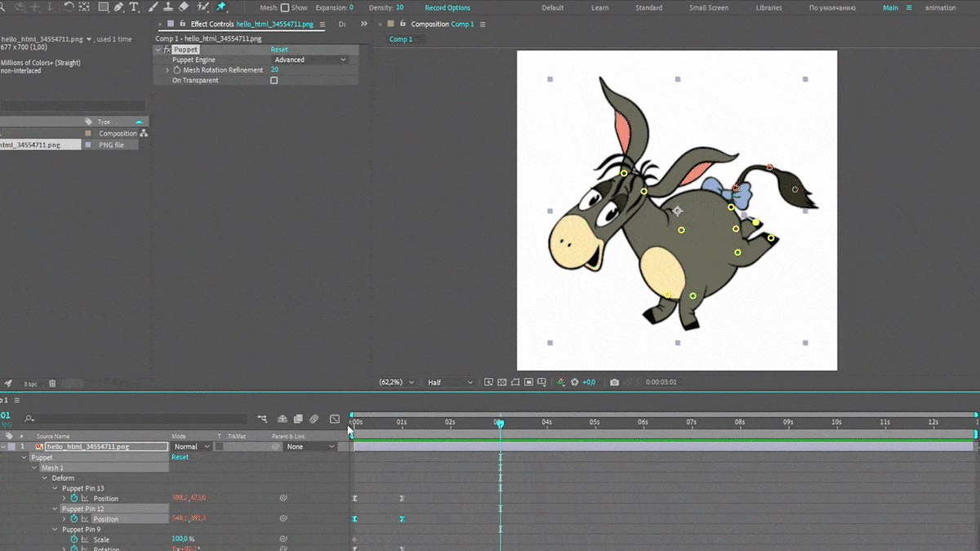Switch to Libraries workspace

[x=768, y=7]
